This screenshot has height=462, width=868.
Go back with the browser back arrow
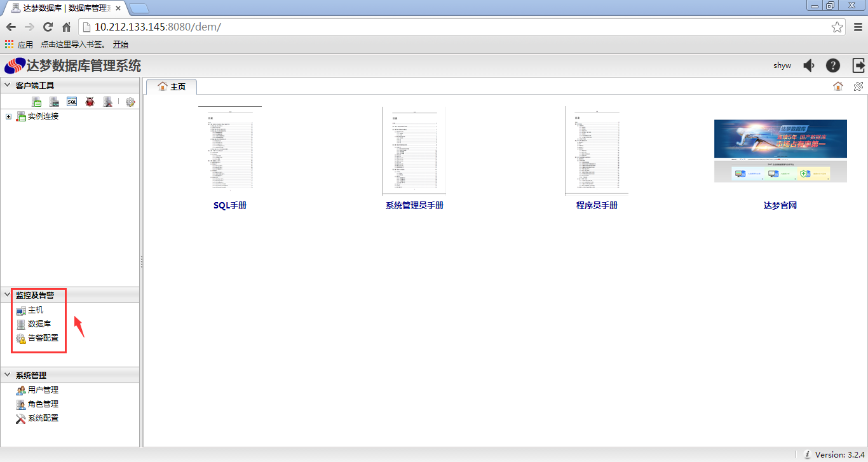(11, 27)
